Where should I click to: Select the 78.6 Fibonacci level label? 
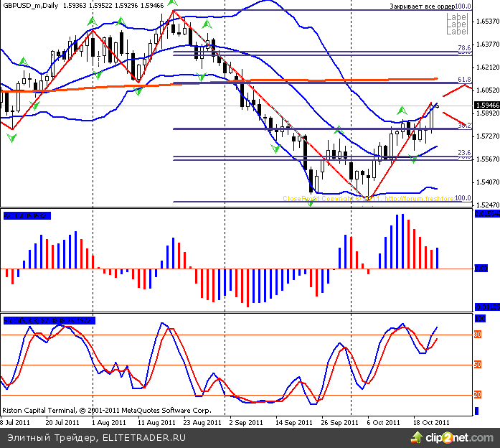coord(463,47)
